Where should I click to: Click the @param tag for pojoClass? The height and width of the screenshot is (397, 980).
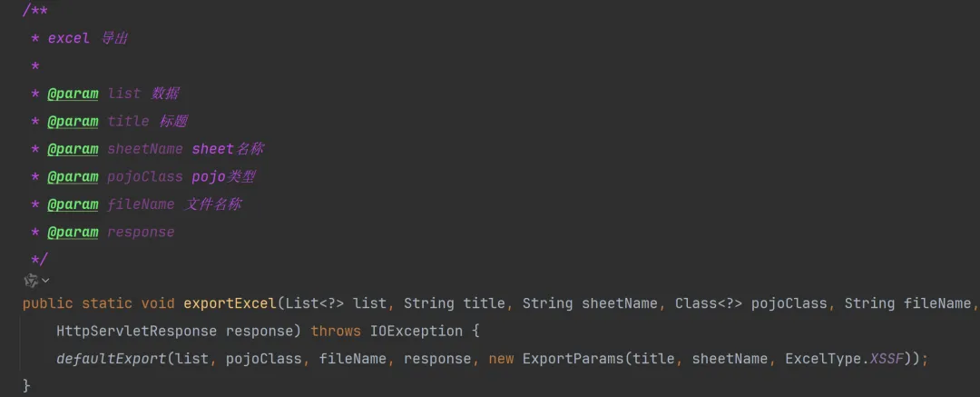coord(73,176)
